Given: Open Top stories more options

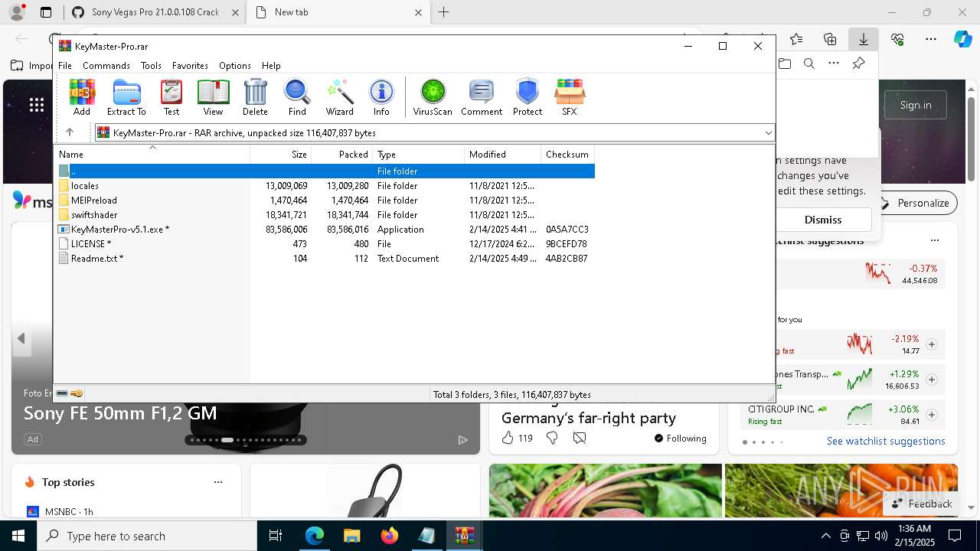Looking at the screenshot, I should 218,482.
